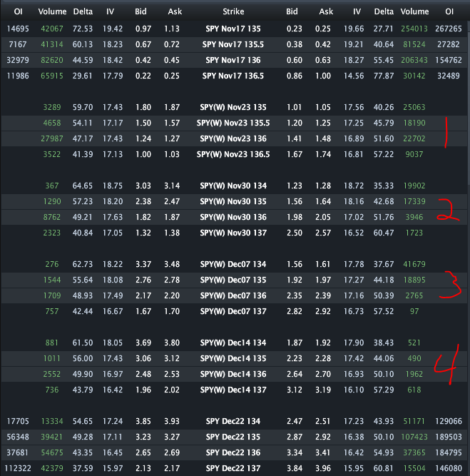The height and width of the screenshot is (476, 470).
Task: Select the volume value 19902
Action: coord(414,186)
